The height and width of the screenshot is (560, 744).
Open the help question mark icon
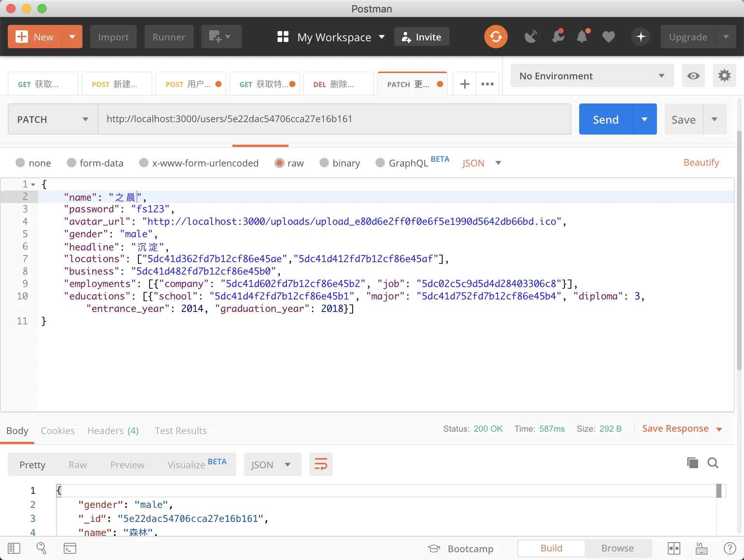coord(730,548)
